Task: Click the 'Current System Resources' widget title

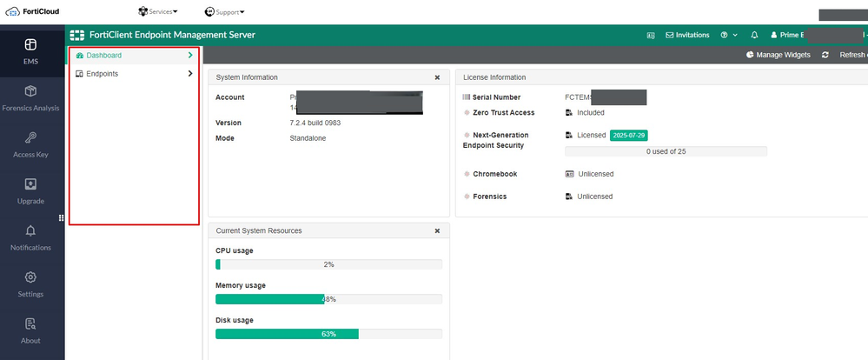Action: [259, 230]
